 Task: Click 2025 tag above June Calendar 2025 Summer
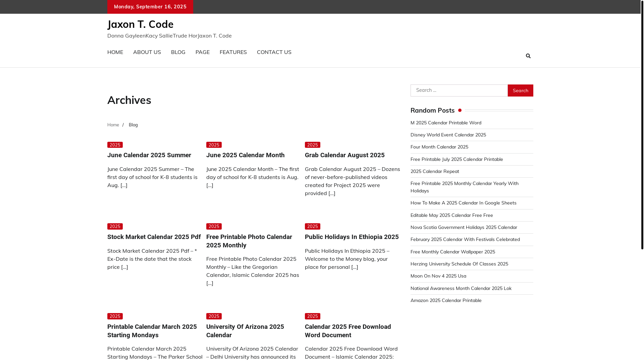point(115,145)
